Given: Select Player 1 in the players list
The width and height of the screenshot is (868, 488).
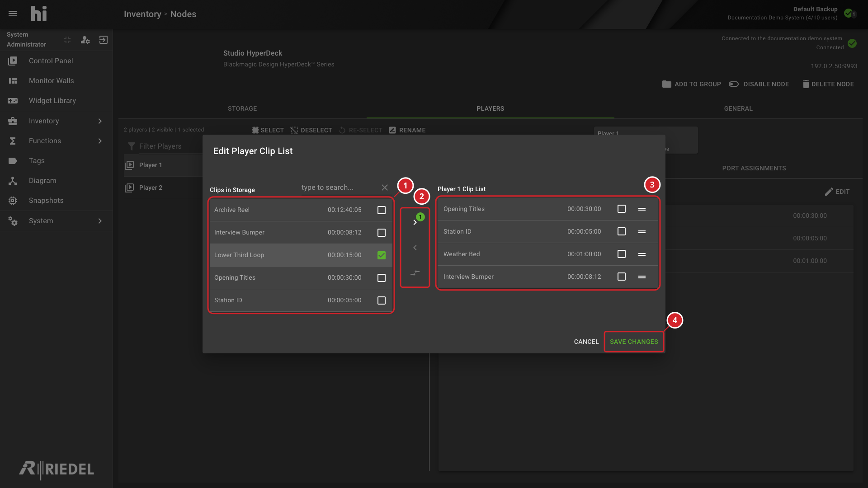Looking at the screenshot, I should click(x=163, y=165).
